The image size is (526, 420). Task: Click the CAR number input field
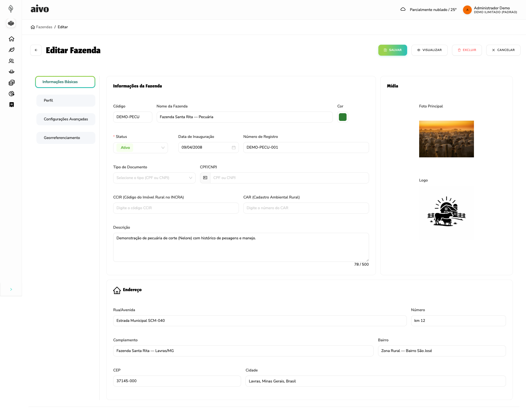306,208
